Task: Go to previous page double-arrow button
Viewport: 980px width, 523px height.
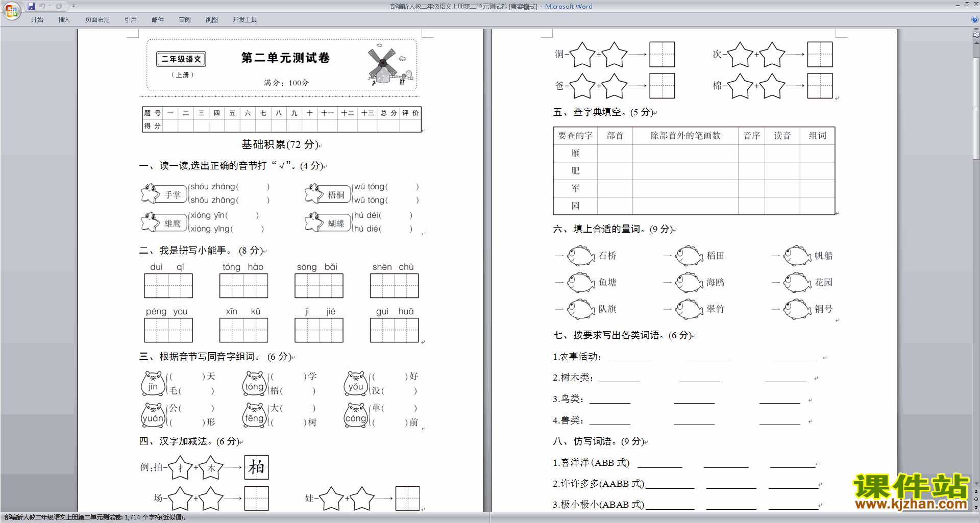Action: [x=976, y=492]
